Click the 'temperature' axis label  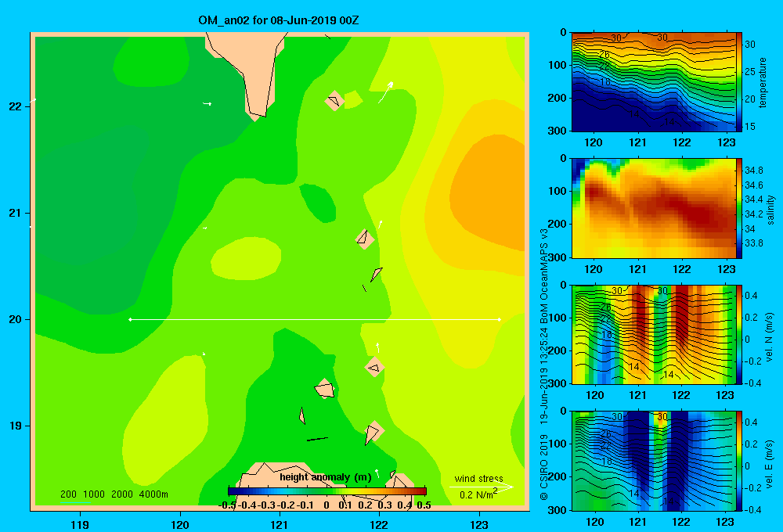click(763, 82)
